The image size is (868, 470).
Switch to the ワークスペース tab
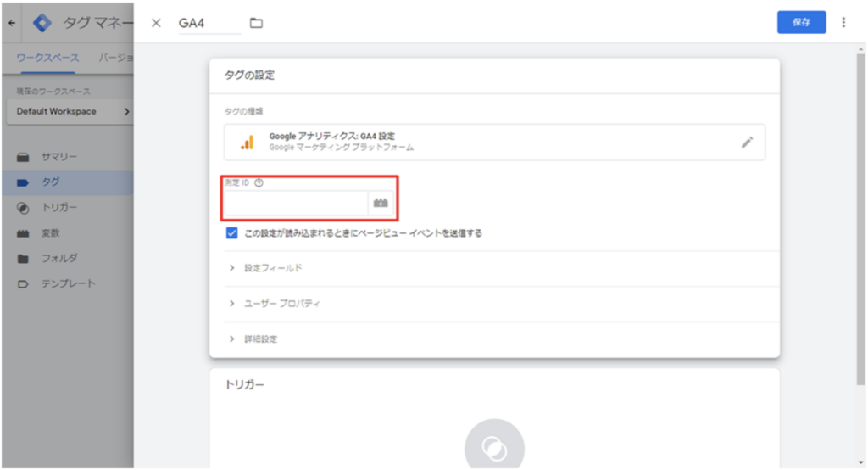click(x=47, y=58)
